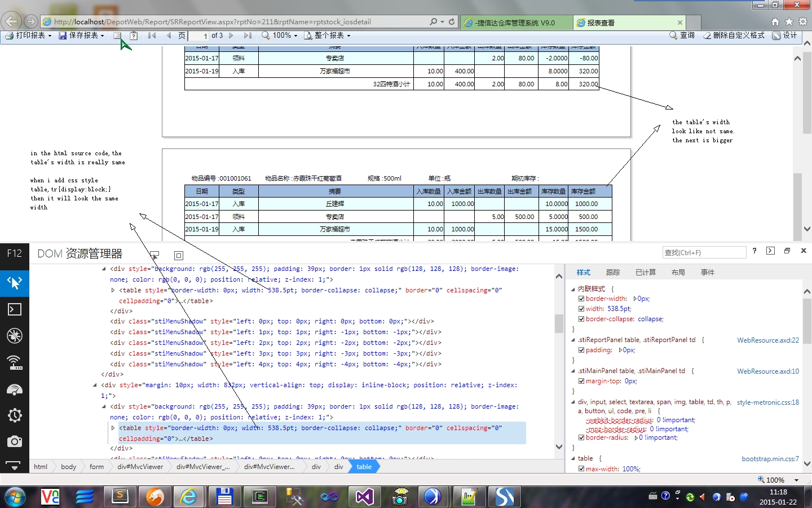This screenshot has width=812, height=508.
Task: Select the DOM Explorer tool in F12 sidebar
Action: (15, 283)
